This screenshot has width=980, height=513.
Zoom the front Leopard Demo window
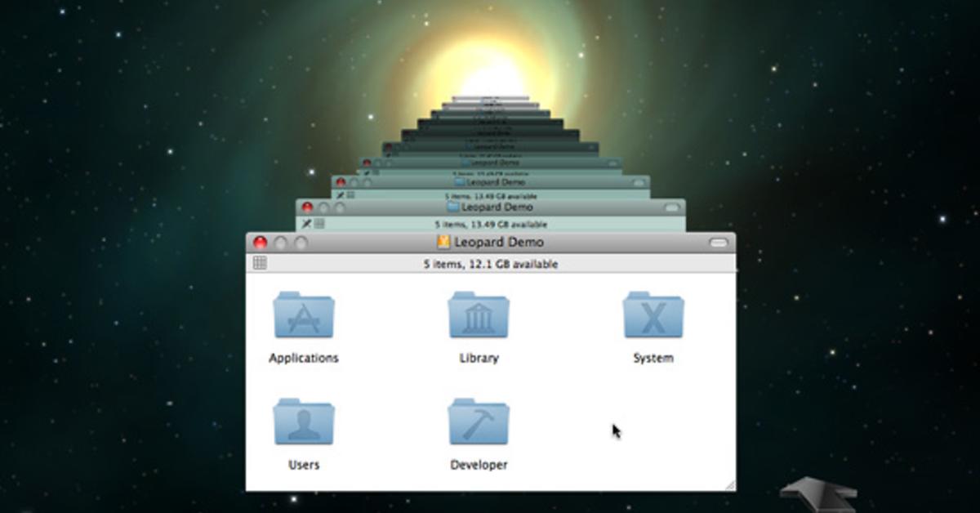pos(301,243)
